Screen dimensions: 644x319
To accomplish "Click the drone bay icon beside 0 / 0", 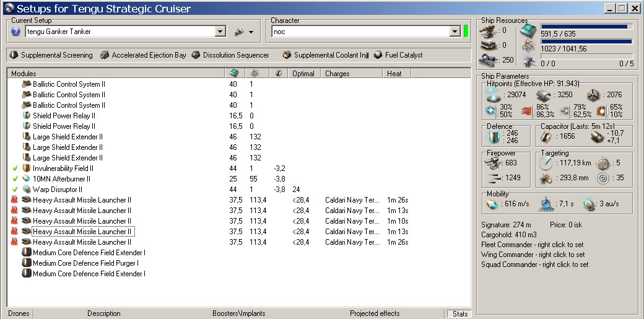I will pos(529,61).
